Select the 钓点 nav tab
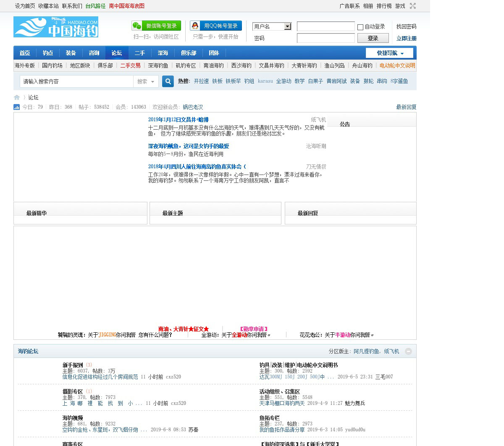 (48, 53)
